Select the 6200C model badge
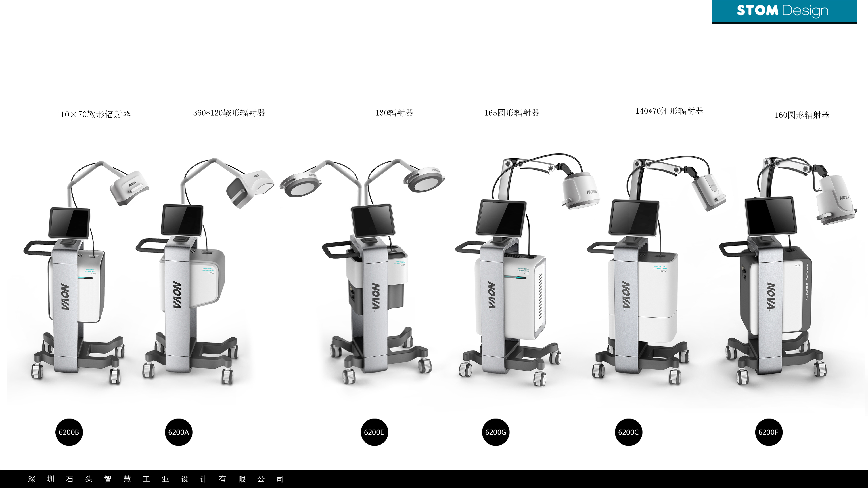This screenshot has width=868, height=488. click(628, 432)
